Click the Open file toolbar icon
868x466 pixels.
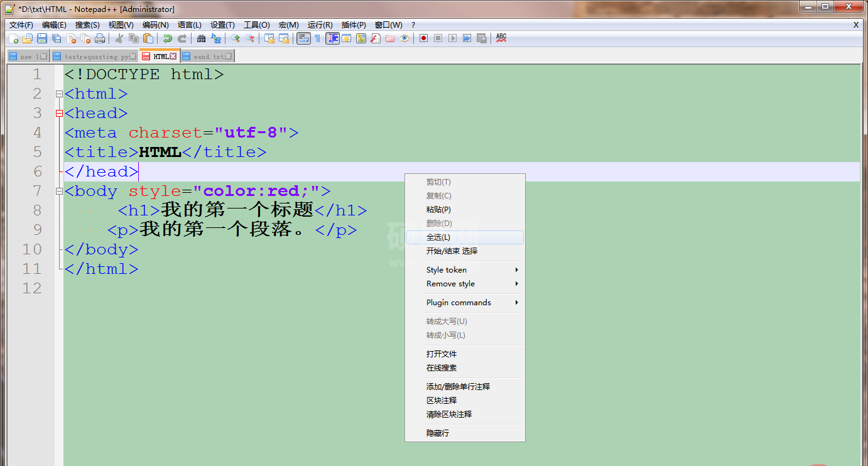tap(27, 38)
